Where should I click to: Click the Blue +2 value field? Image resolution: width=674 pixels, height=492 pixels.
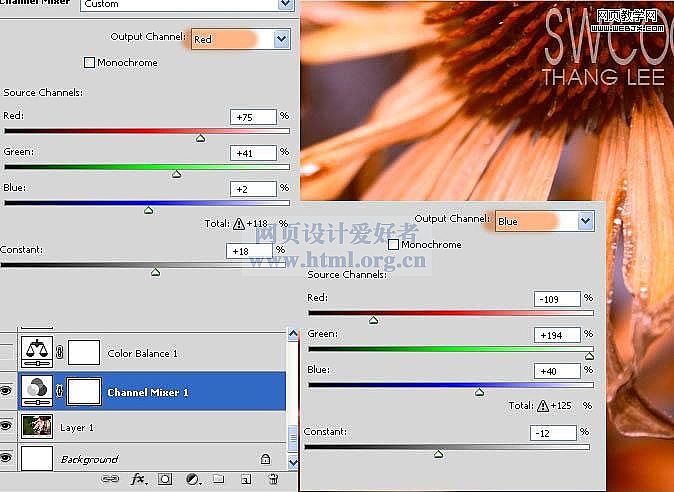coord(253,189)
